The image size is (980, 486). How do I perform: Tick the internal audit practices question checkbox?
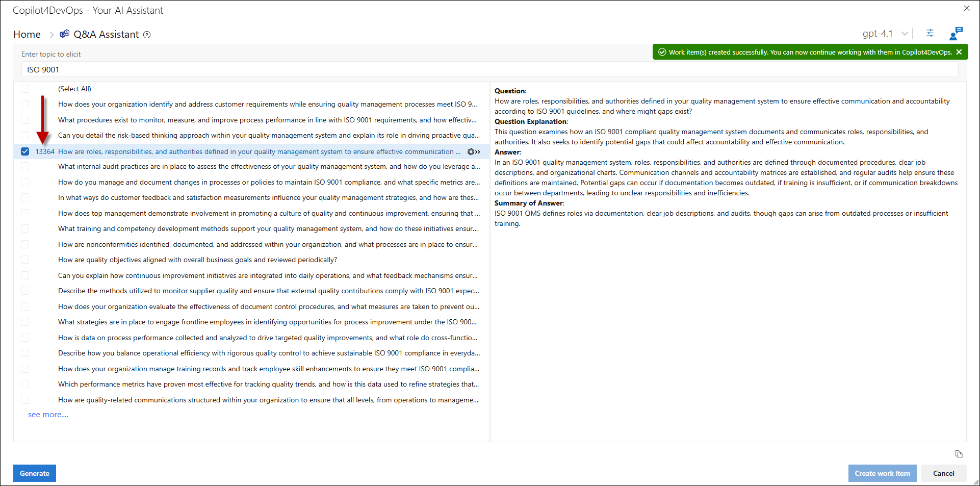(x=25, y=167)
